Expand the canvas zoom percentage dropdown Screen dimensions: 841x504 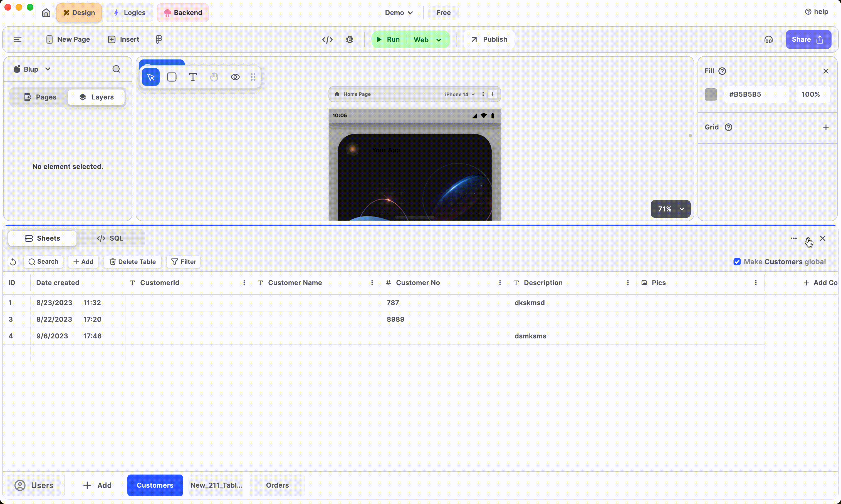tap(670, 209)
